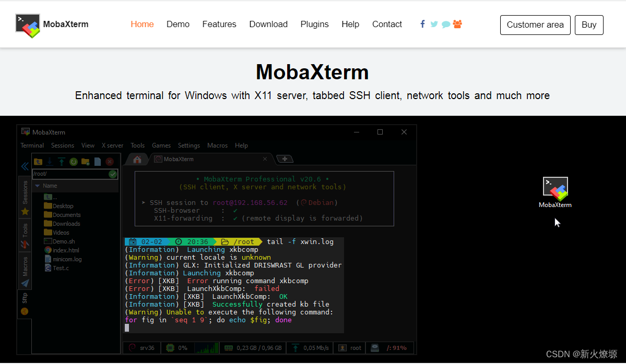Click the green CPU activity graph in the status bar

206,348
